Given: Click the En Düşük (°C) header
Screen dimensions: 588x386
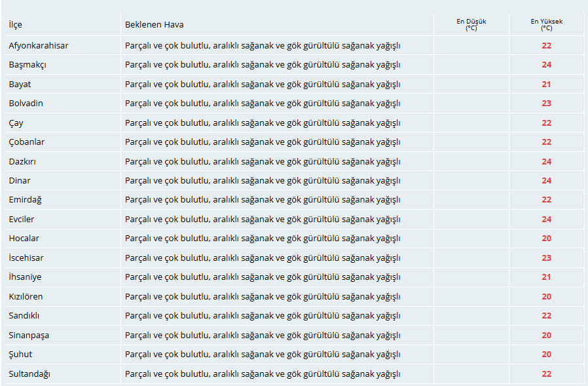Looking at the screenshot, I should (x=471, y=25).
